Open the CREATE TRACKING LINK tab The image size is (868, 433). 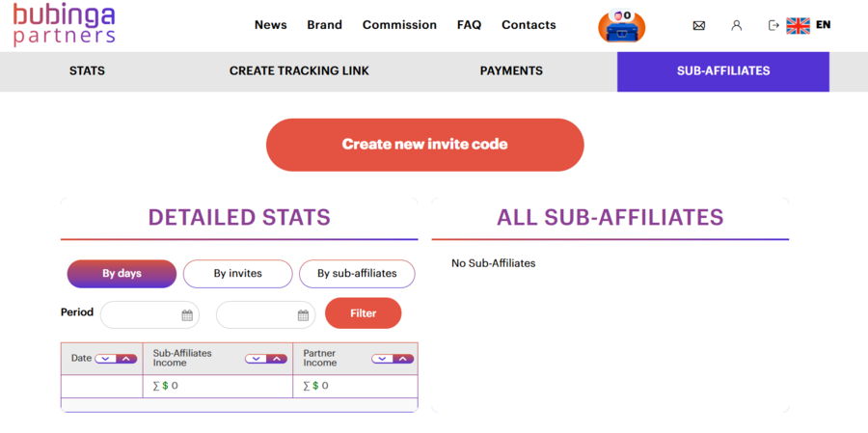(299, 70)
